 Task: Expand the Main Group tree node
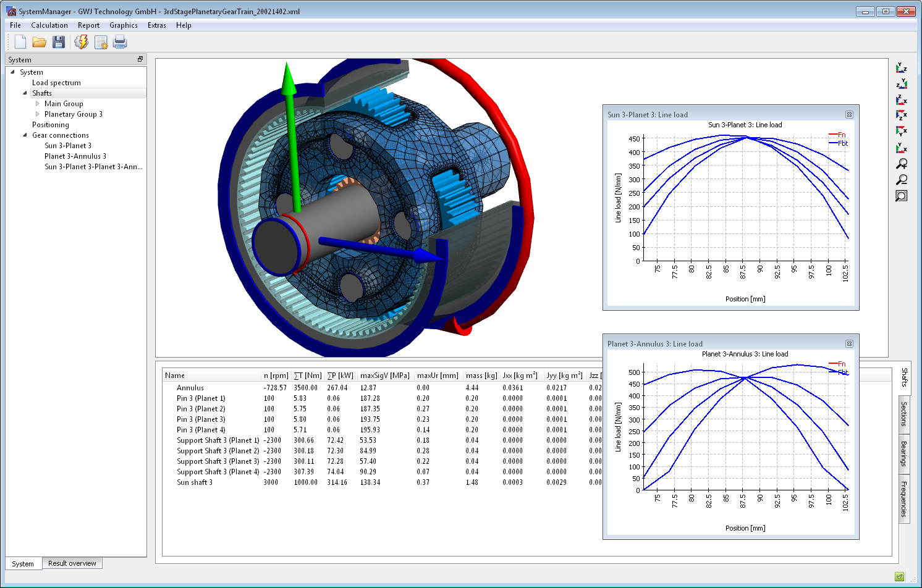(x=37, y=104)
